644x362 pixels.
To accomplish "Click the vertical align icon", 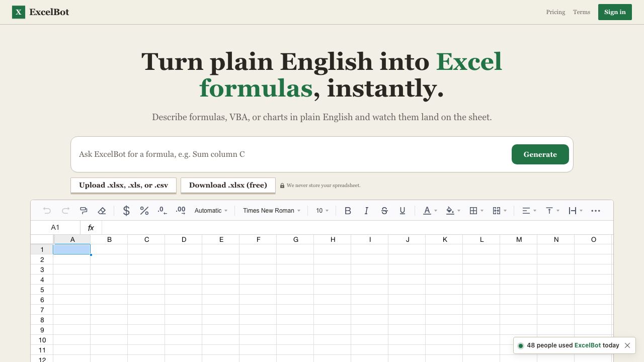I will coord(549,211).
